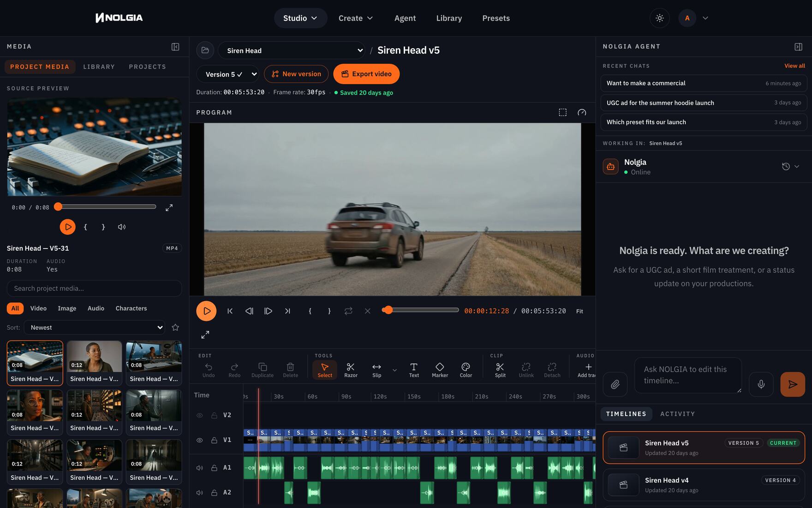Select the Slip tool
Image resolution: width=812 pixels, height=508 pixels.
(377, 370)
